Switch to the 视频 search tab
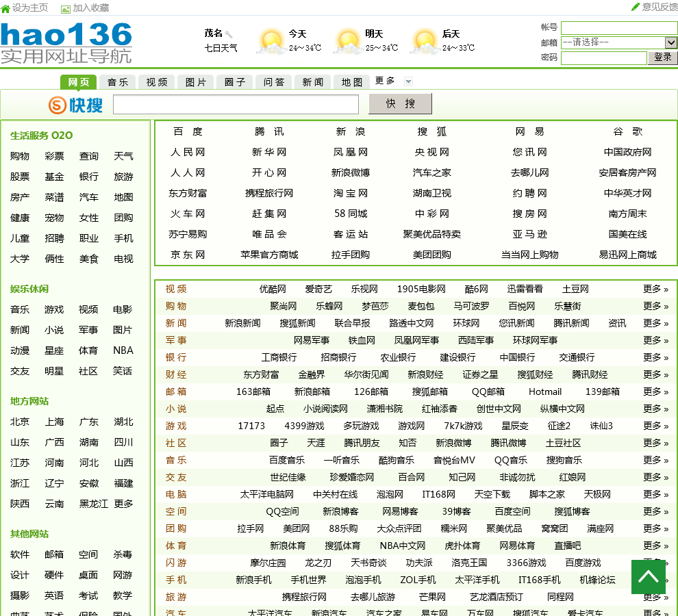Image resolution: width=678 pixels, height=616 pixels. [x=157, y=82]
